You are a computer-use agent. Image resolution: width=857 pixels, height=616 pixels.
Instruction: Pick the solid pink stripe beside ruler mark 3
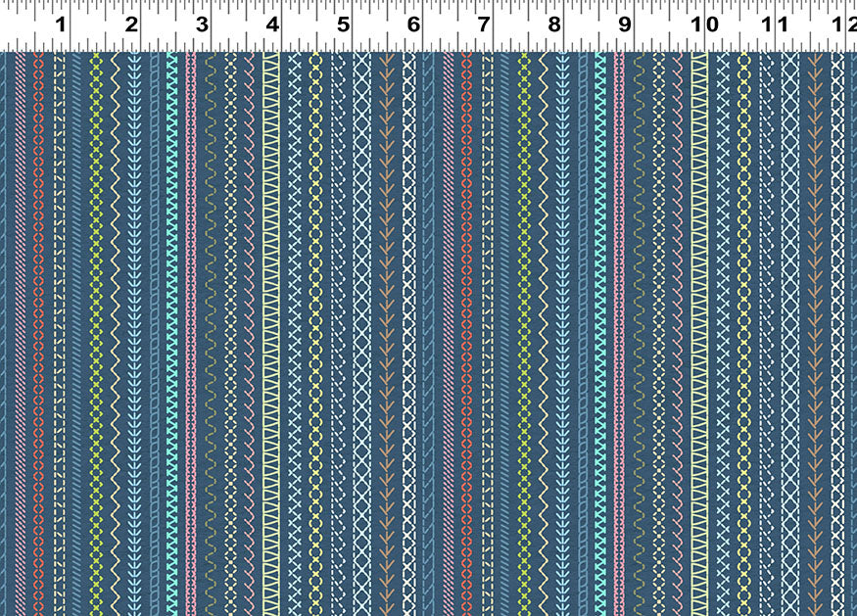191,294
